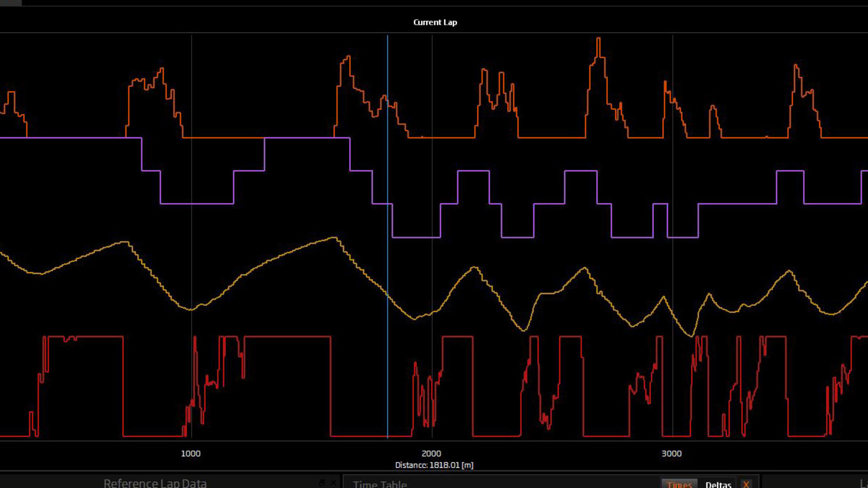Click the Distance 1818.01 m readout

pos(434,465)
